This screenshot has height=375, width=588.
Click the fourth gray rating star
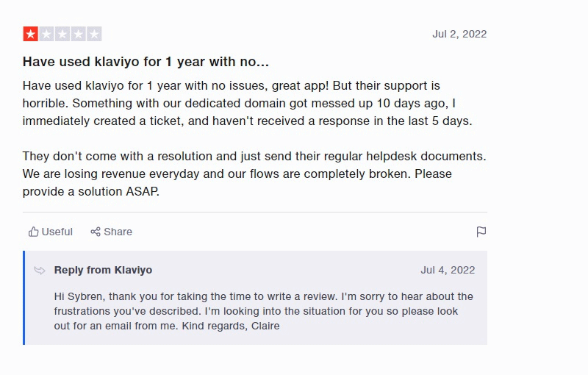click(79, 34)
